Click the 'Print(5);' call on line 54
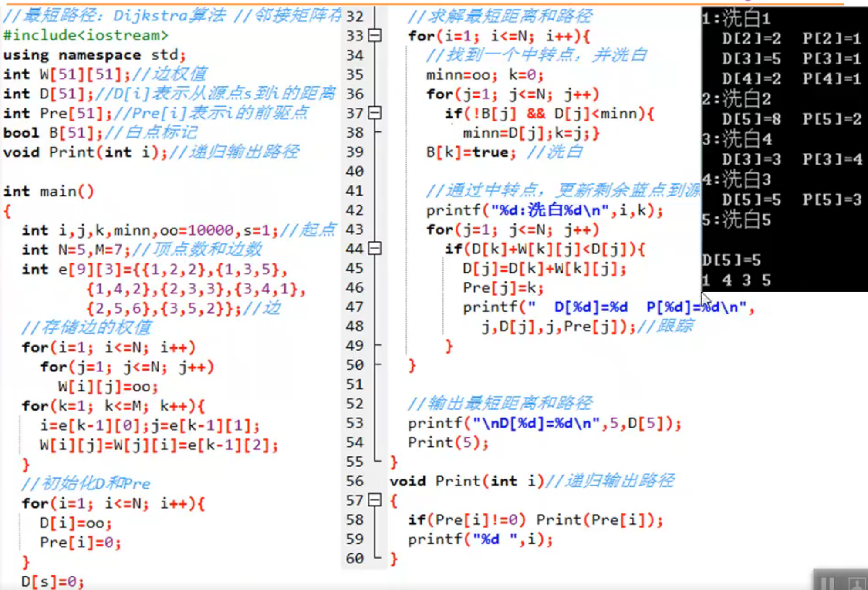868x590 pixels. (x=448, y=442)
